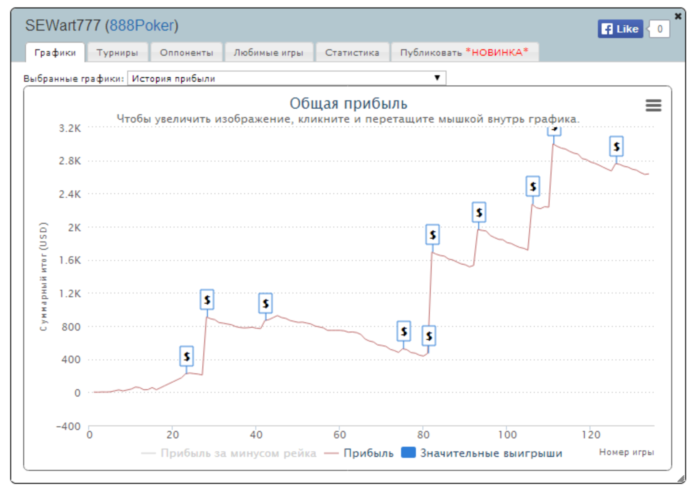Open the Оппоненты tab

[186, 53]
